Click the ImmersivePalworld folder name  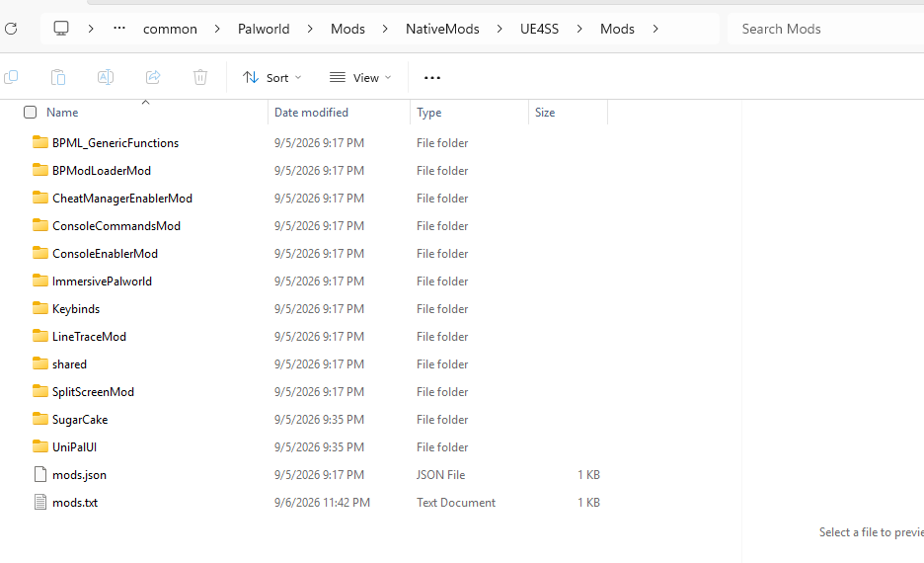coord(102,281)
